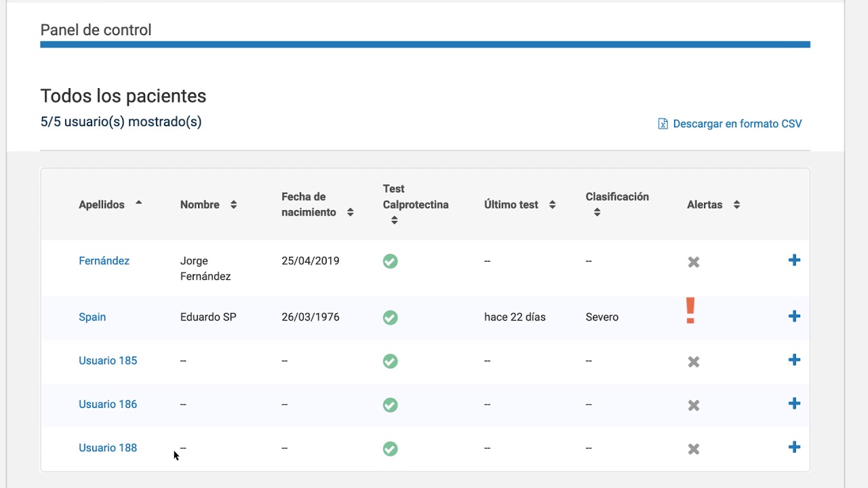This screenshot has width=868, height=488.
Task: Sort by the Clasificación column header
Action: pyautogui.click(x=617, y=204)
